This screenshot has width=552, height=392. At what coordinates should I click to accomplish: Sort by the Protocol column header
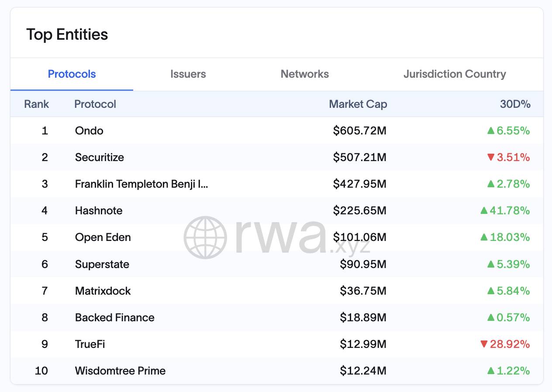pyautogui.click(x=95, y=104)
